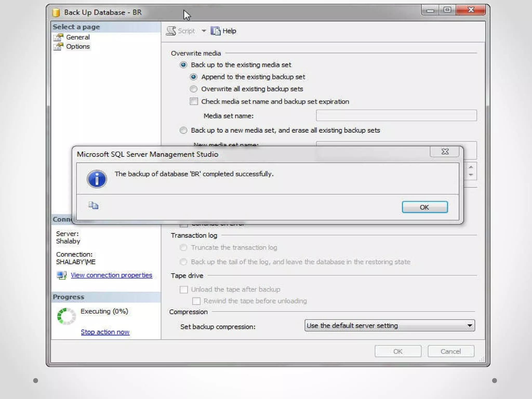Switch to the General page
Viewport: 532px width, 399px height.
78,37
